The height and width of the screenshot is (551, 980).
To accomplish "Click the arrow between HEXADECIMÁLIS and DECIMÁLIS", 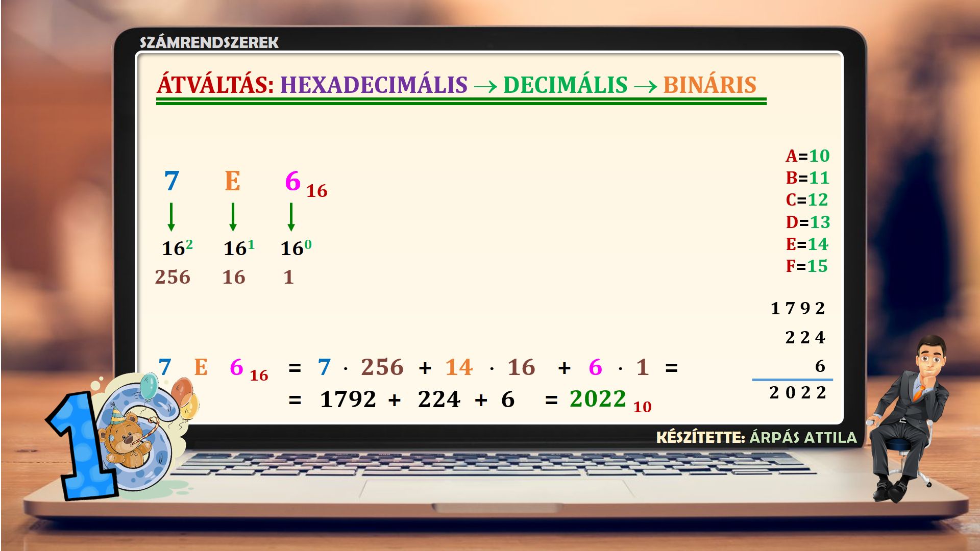I will tap(485, 87).
